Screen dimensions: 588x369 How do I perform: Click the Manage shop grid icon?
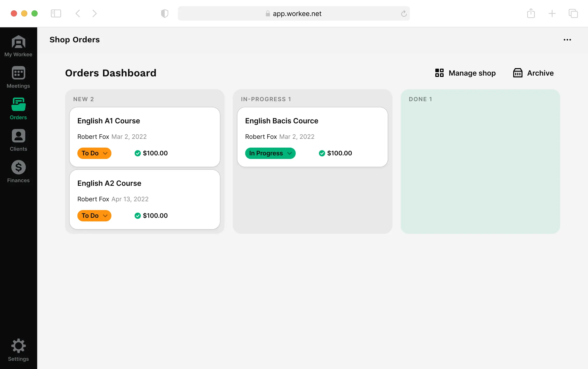[439, 73]
